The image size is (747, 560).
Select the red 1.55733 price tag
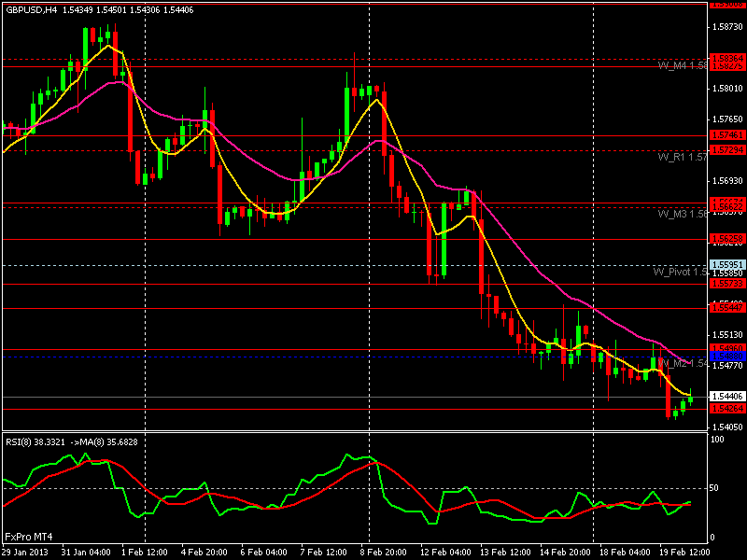click(727, 284)
